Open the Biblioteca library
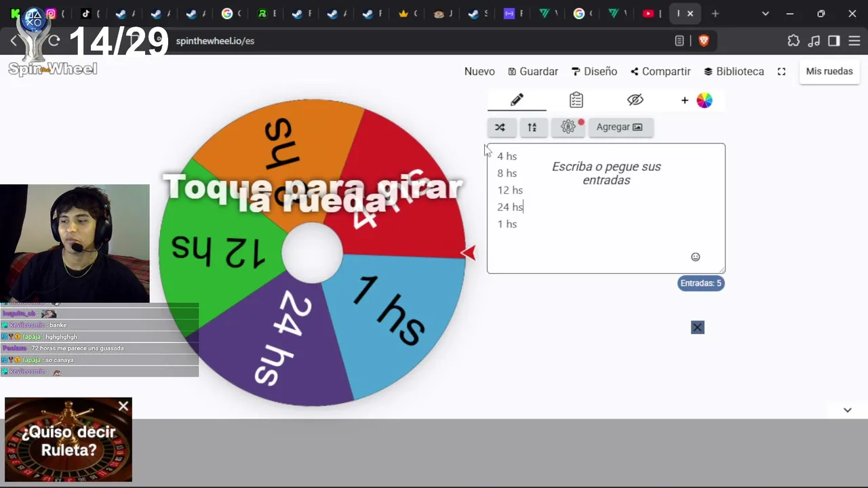Image resolution: width=868 pixels, height=488 pixels. pos(734,71)
